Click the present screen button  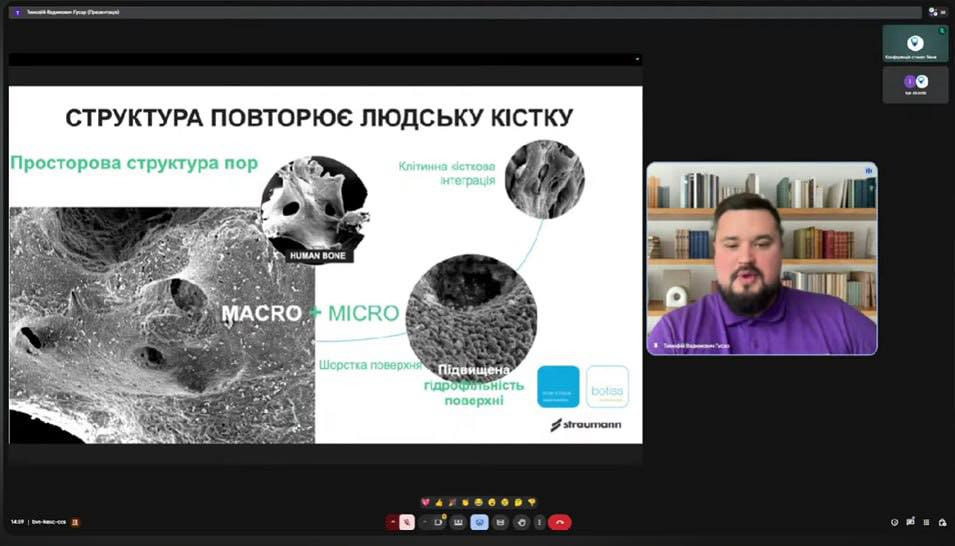[500, 522]
